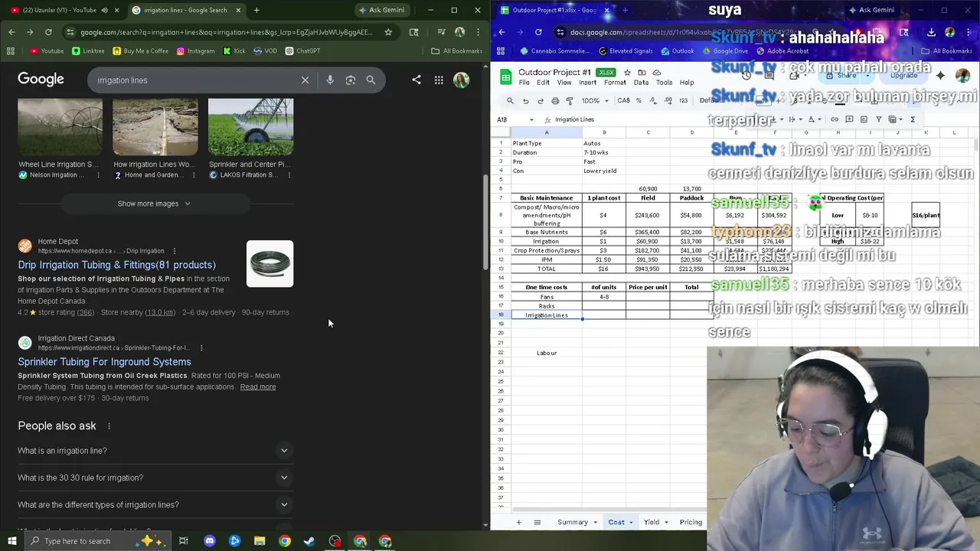Open the Insert menu in Sheets
Image resolution: width=980 pixels, height=551 pixels.
click(x=588, y=83)
